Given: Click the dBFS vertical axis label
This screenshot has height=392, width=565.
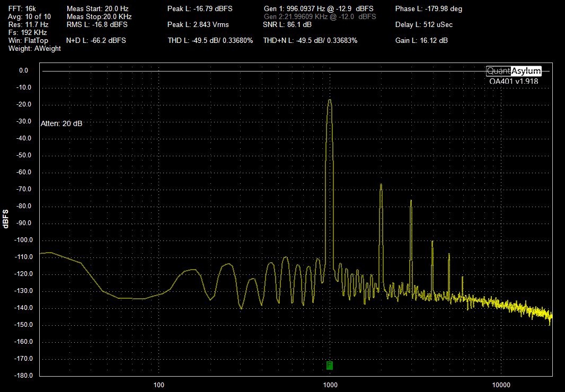Looking at the screenshot, I should [x=5, y=219].
